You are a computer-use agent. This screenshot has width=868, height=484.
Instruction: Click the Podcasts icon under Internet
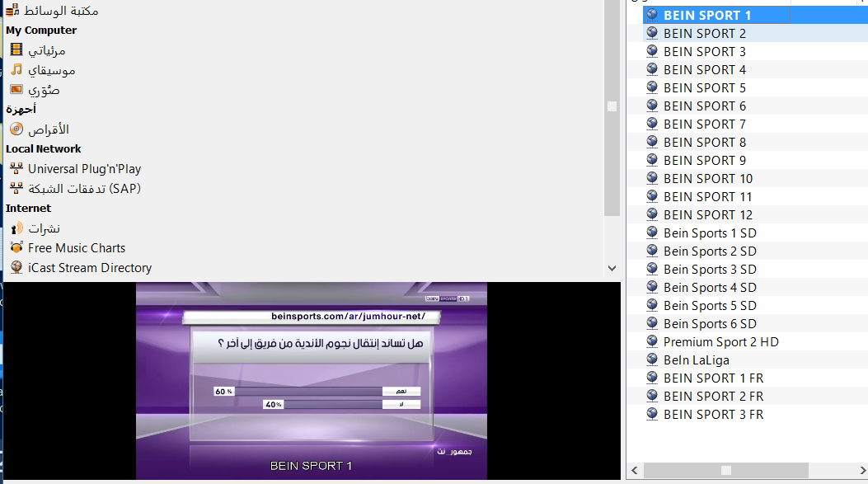[16, 228]
